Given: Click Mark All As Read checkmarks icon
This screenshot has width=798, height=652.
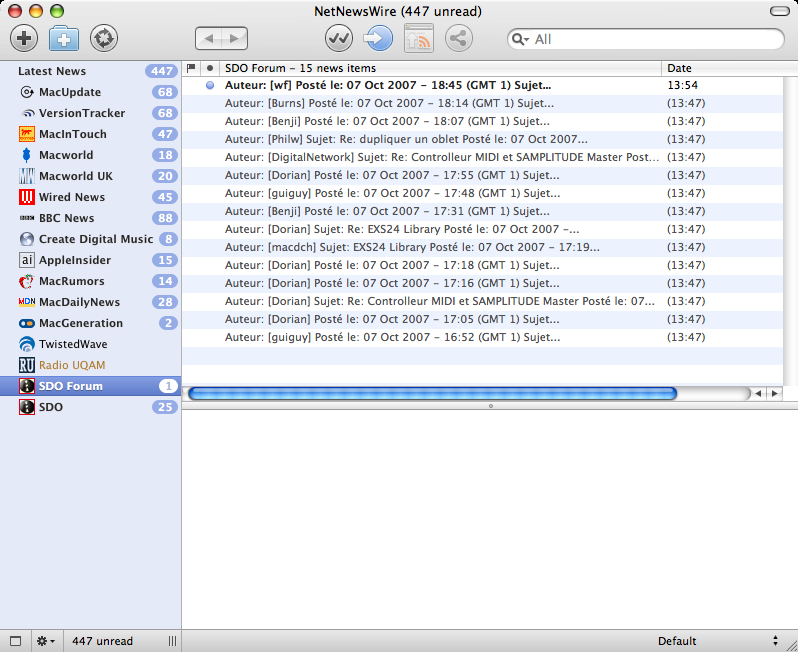Looking at the screenshot, I should 339,38.
